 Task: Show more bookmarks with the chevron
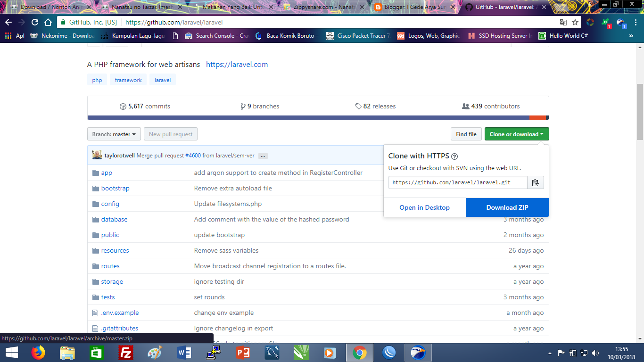[x=631, y=36]
